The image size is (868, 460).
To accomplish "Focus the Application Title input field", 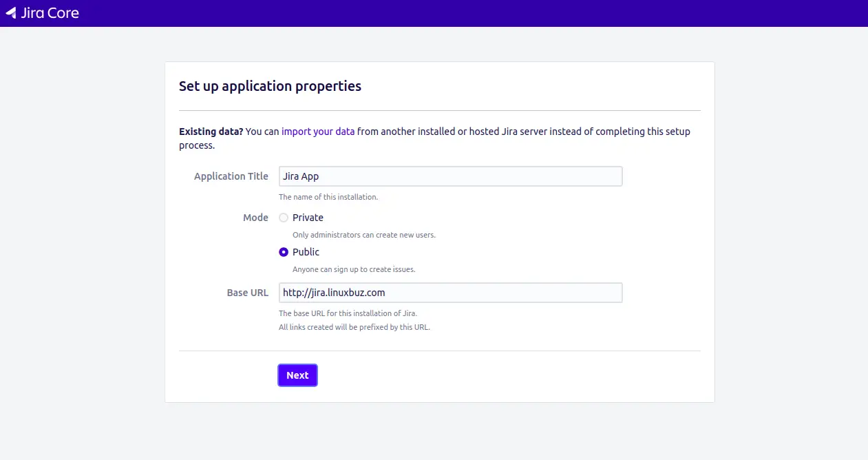I will click(x=450, y=176).
